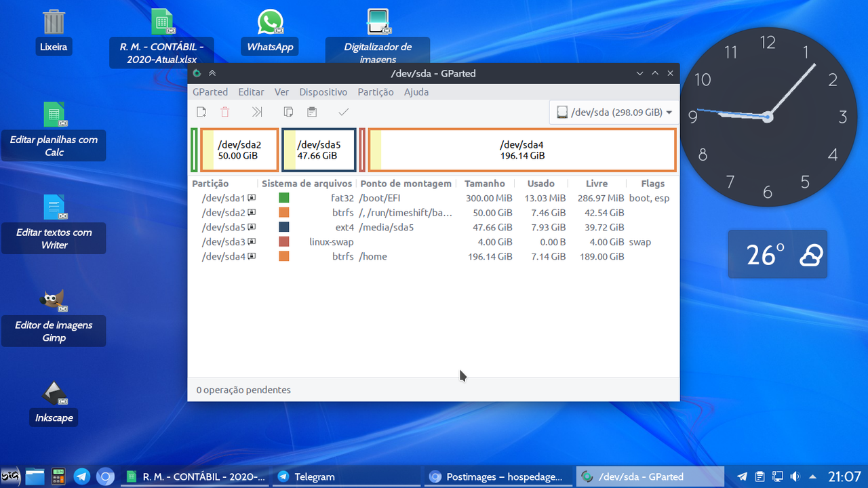
Task: Click the paste partition toolbar icon
Action: (312, 113)
